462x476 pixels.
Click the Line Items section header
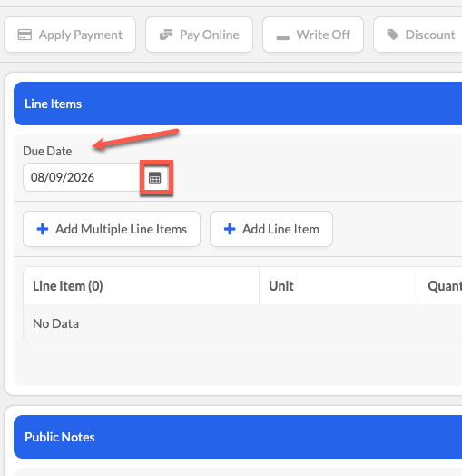point(238,104)
